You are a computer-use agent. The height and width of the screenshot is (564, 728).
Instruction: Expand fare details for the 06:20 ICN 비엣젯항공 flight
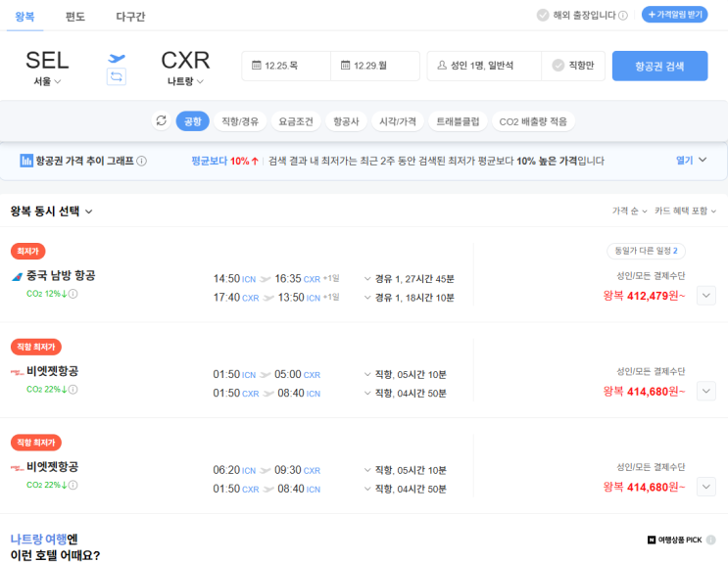[x=706, y=487]
